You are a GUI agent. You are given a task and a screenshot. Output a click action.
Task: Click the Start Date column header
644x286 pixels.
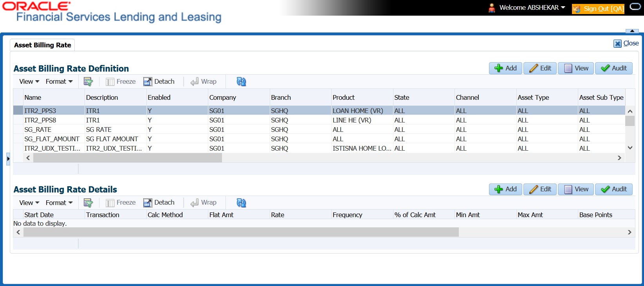[54, 215]
